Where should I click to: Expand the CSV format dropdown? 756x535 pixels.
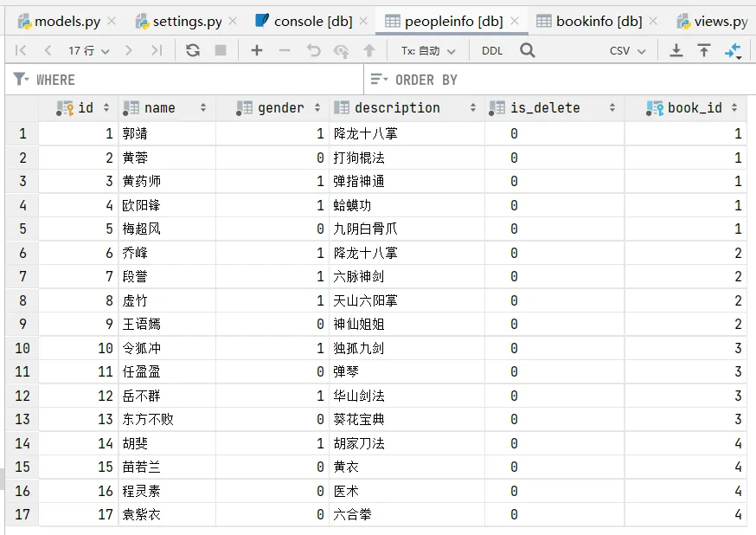(x=627, y=51)
